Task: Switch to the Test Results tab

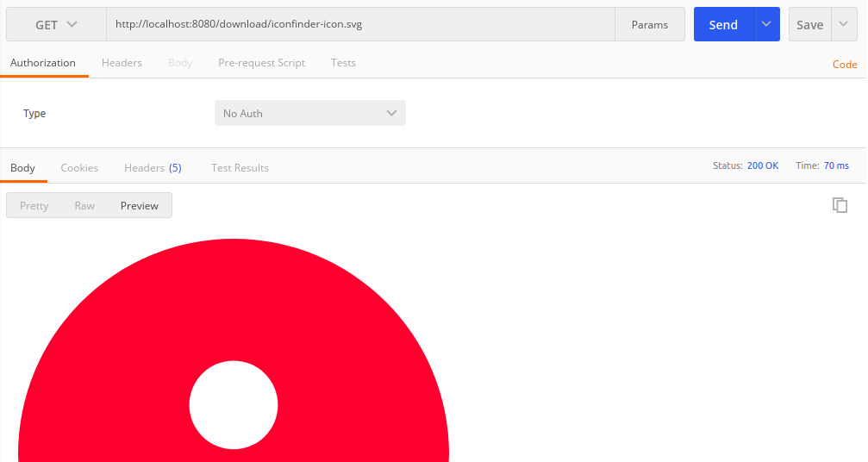Action: [240, 168]
